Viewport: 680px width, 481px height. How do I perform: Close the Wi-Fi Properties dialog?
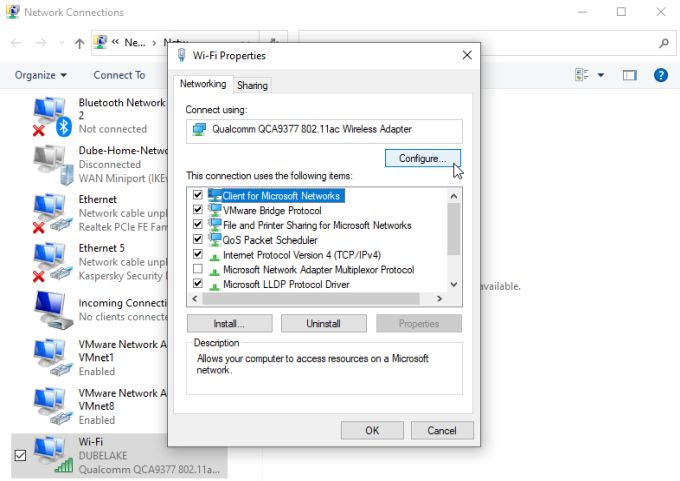tap(467, 55)
